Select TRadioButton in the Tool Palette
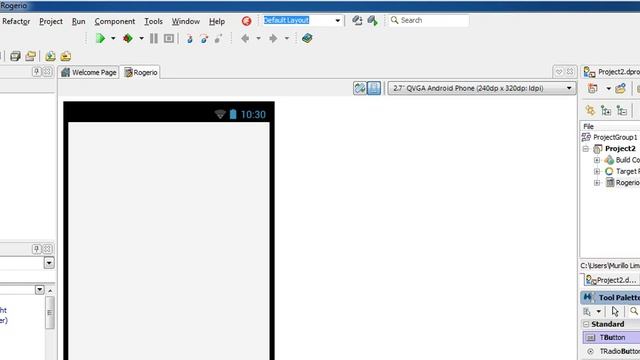 [x=611, y=351]
